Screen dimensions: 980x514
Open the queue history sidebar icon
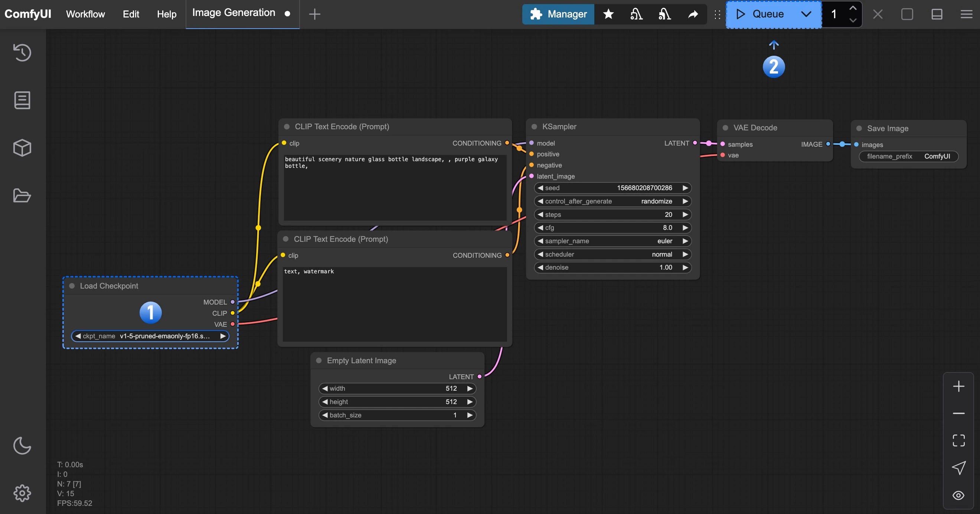(22, 52)
